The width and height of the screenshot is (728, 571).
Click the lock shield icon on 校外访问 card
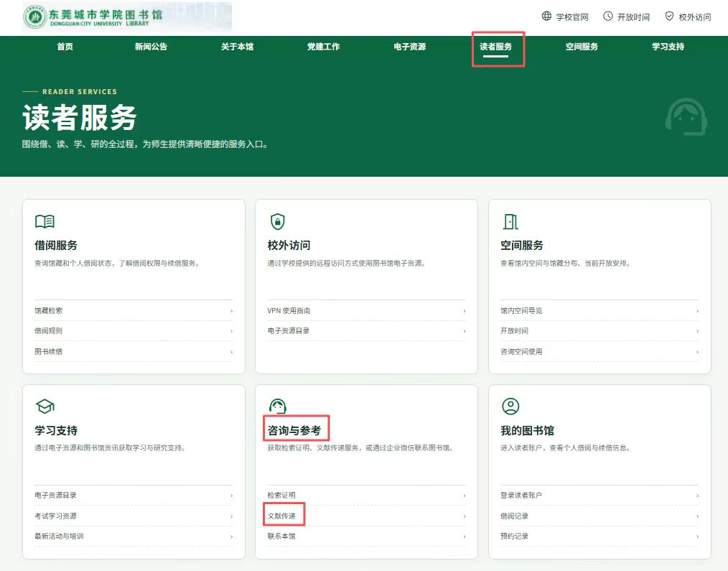coord(278,222)
